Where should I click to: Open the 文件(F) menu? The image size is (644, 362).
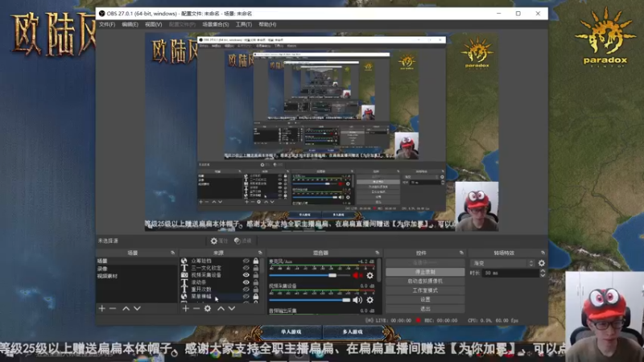tap(107, 25)
